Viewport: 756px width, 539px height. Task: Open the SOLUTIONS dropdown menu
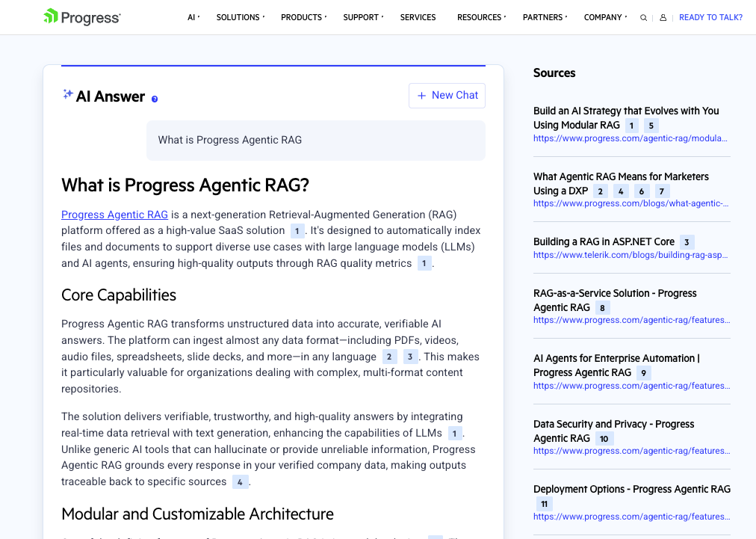[x=238, y=17]
